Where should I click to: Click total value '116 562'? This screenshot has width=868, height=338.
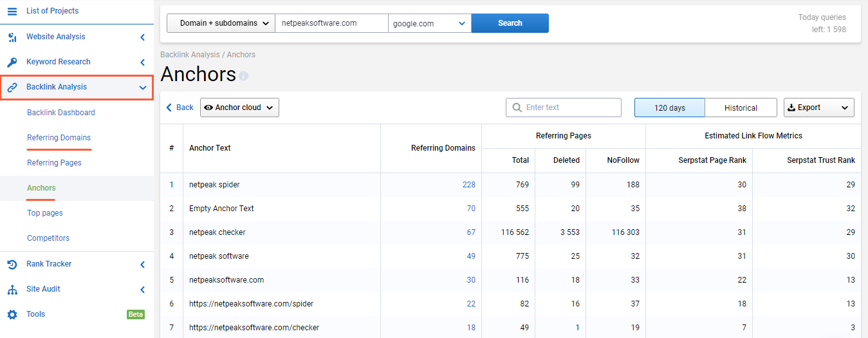[x=515, y=232]
